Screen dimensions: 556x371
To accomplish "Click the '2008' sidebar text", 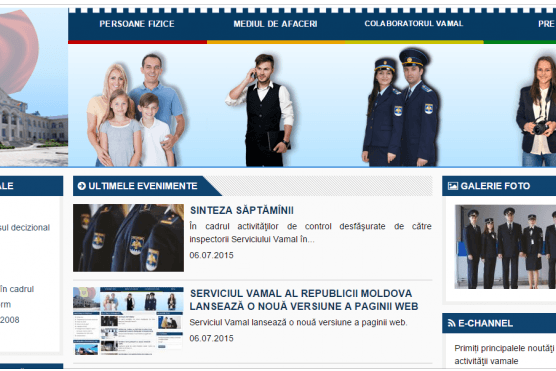I will [10, 320].
